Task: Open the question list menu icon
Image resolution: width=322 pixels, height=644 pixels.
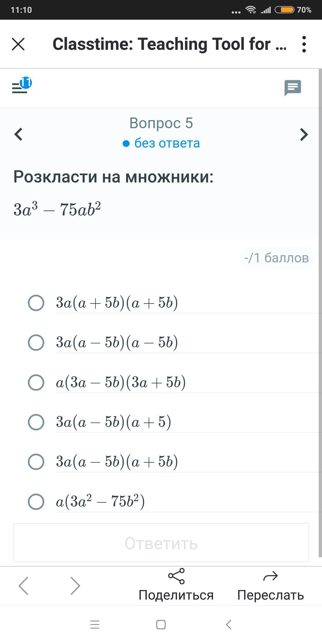Action: 20,87
